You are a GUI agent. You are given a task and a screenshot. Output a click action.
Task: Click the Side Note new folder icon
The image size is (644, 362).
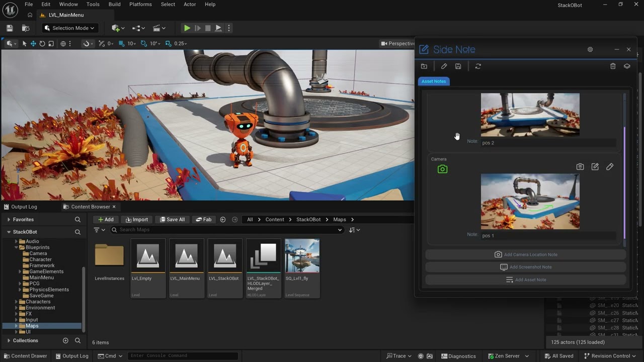click(424, 66)
